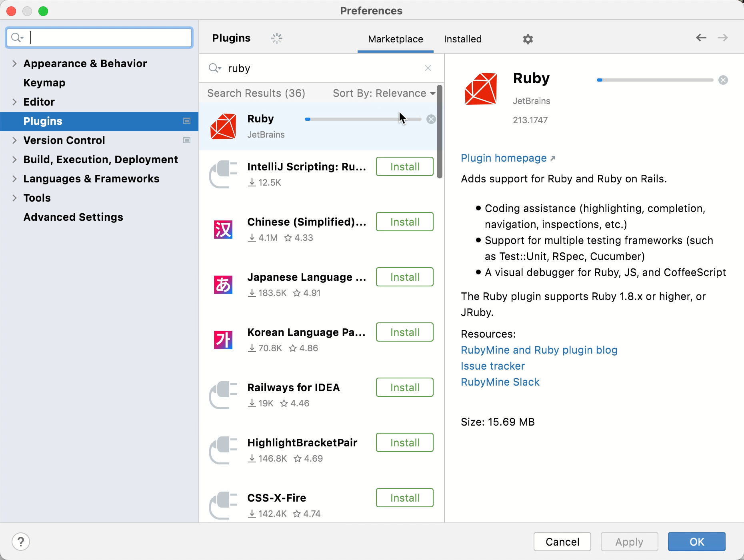
Task: Click settings search magnifier icon
Action: tap(17, 38)
